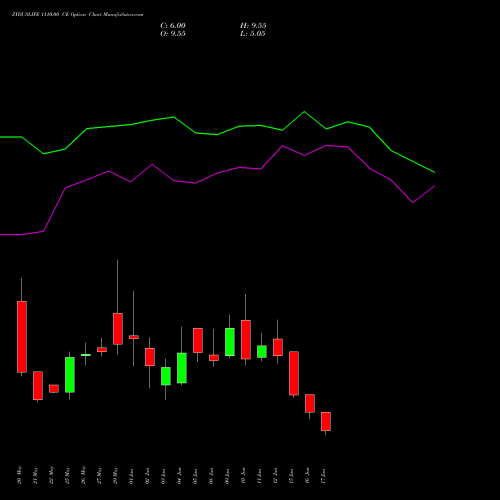Select the small red candle for 08 Jun
The image size is (500, 500).
click(x=214, y=358)
